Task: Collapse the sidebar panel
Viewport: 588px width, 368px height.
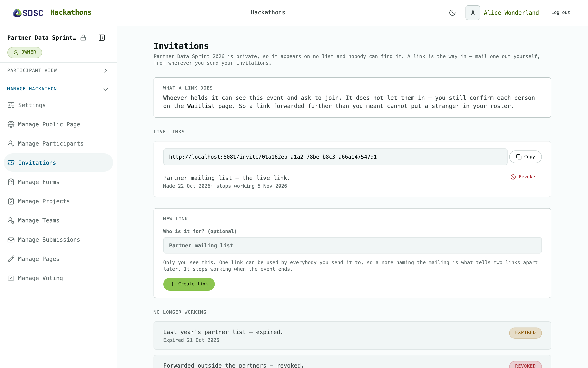Action: click(101, 37)
